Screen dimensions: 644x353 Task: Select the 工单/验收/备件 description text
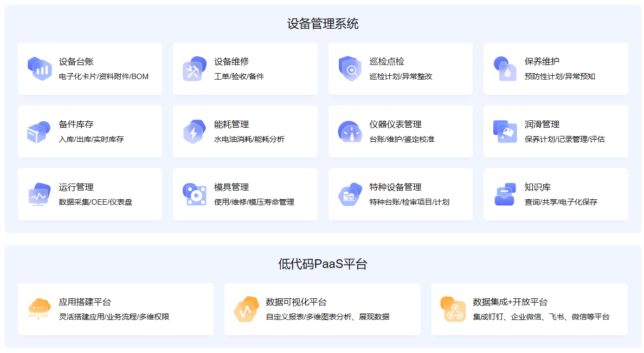tap(239, 77)
